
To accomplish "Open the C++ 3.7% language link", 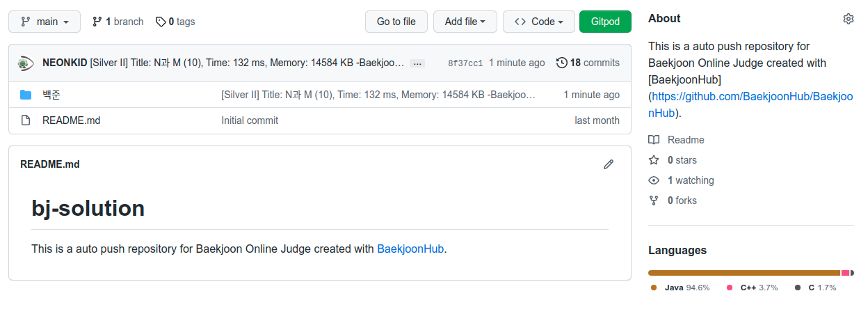I will [x=752, y=288].
